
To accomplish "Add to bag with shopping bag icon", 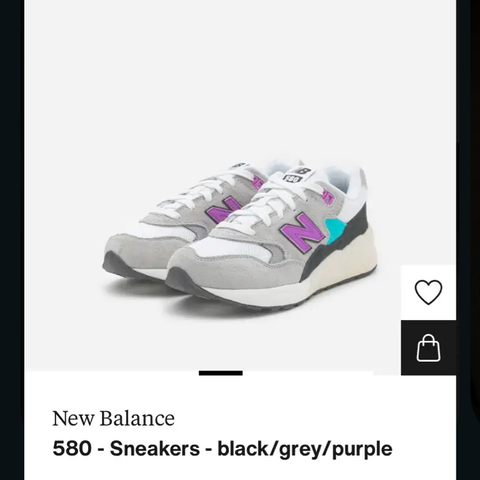I will (x=428, y=348).
